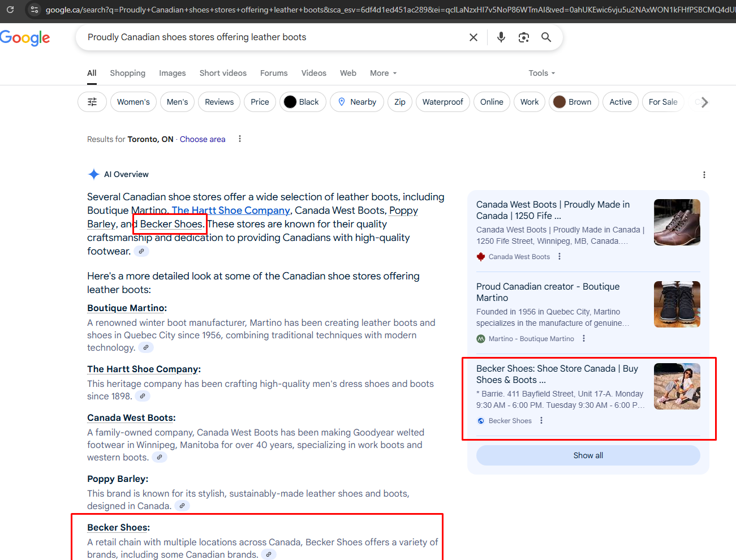Toggle the Waterproof filter chip

pyautogui.click(x=442, y=102)
